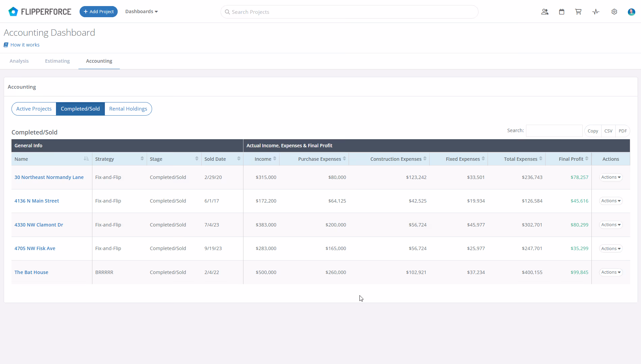Switch to the Estimating tab
Screen dimensions: 641x364
click(57, 61)
